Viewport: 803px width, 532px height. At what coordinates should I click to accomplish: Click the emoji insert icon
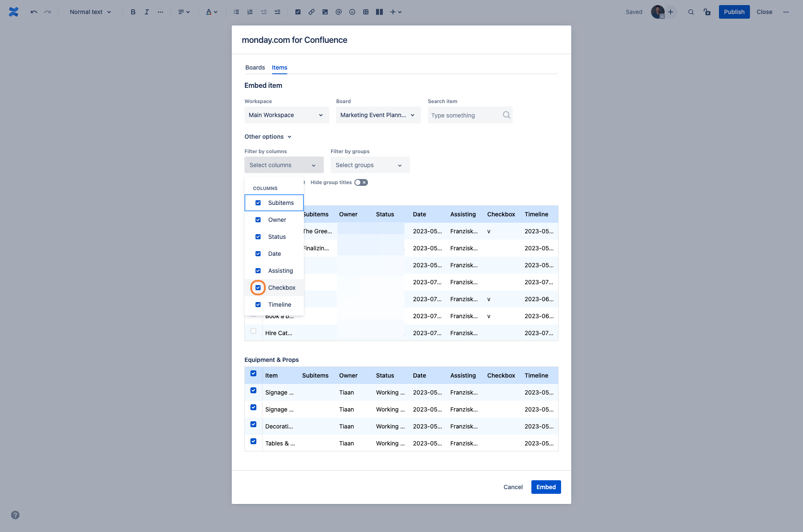352,12
